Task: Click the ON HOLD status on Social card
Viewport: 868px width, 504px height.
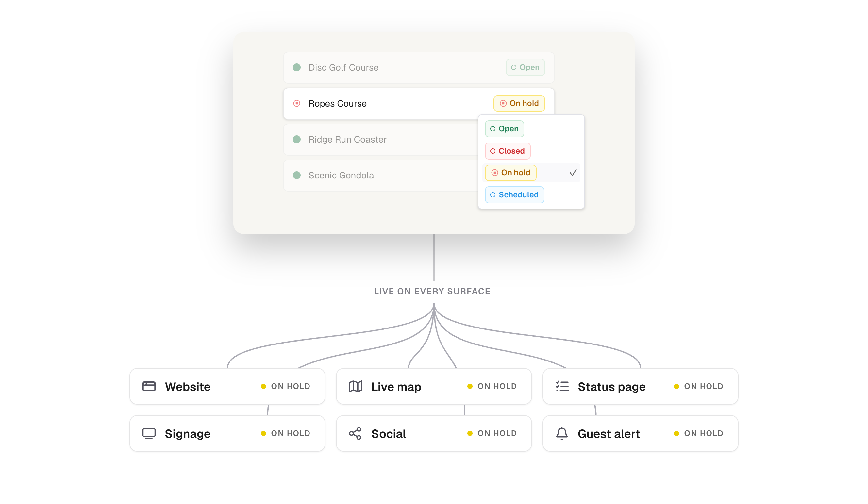Action: tap(492, 434)
